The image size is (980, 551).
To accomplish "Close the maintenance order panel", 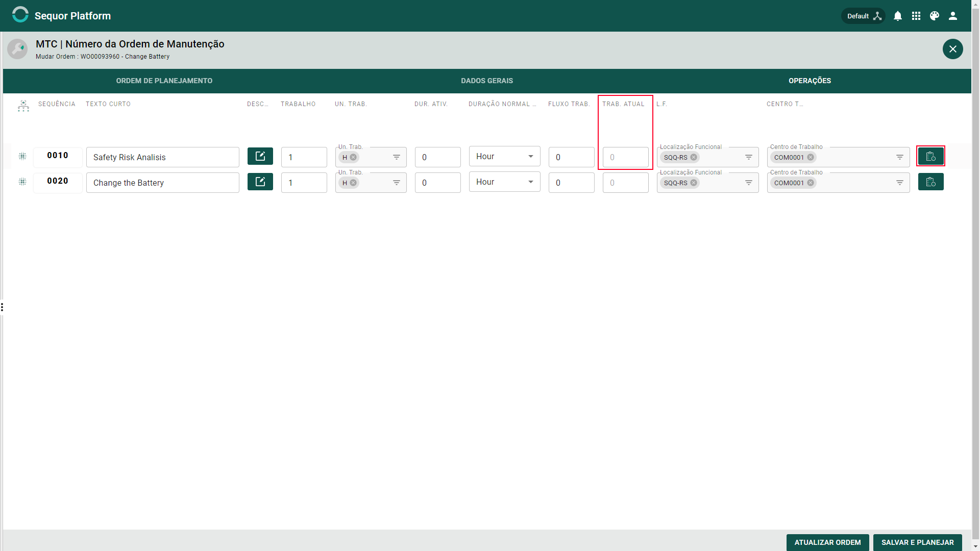I will tap(952, 49).
